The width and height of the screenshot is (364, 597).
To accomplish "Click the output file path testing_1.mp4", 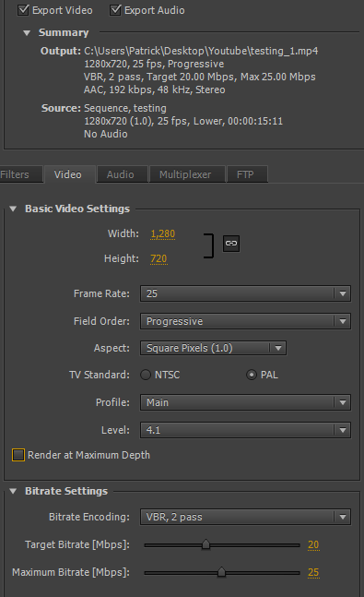I will point(201,51).
